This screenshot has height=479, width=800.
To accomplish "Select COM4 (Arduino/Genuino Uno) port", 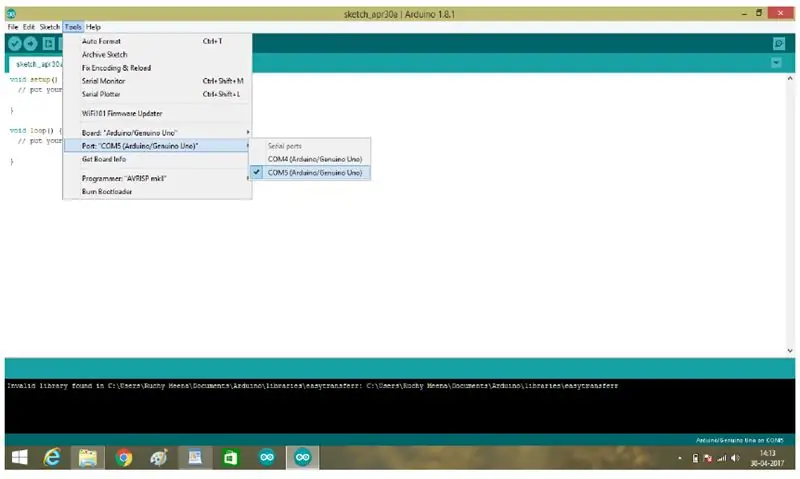I will click(x=310, y=159).
